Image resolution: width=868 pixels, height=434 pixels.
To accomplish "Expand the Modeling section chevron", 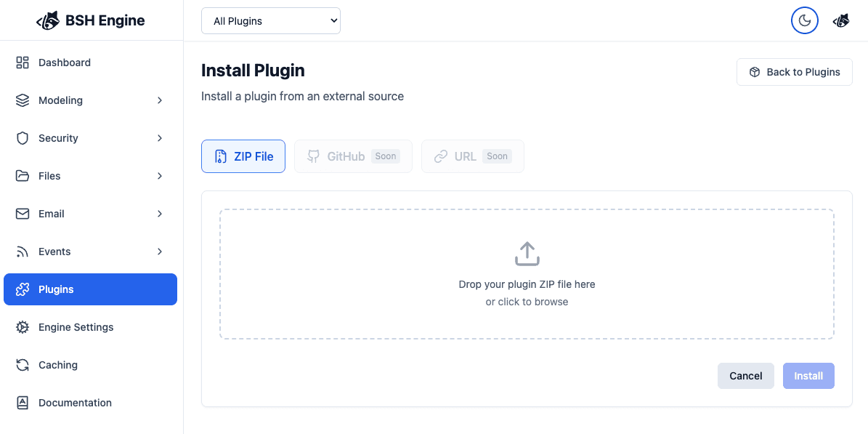I will [x=160, y=100].
